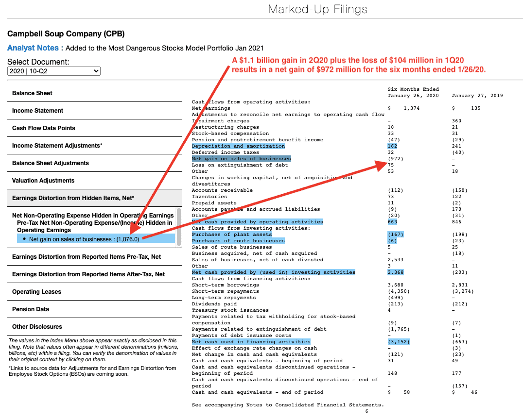The height and width of the screenshot is (420, 523).
Task: Open the Analyst Notes link
Action: pos(33,48)
